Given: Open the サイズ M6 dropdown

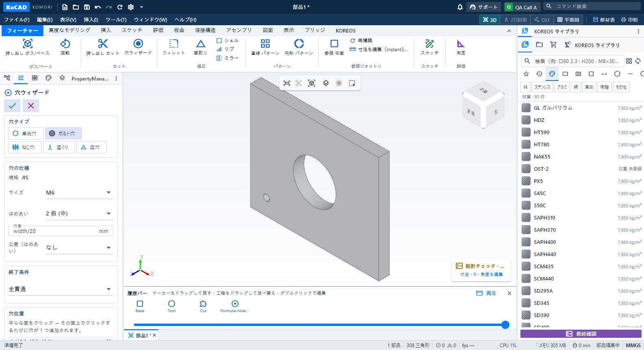Looking at the screenshot, I should (x=78, y=193).
